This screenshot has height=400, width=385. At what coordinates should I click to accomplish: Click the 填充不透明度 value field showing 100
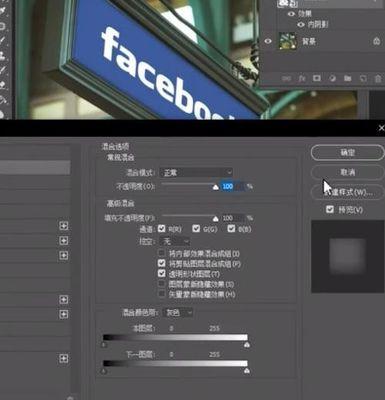pos(233,218)
